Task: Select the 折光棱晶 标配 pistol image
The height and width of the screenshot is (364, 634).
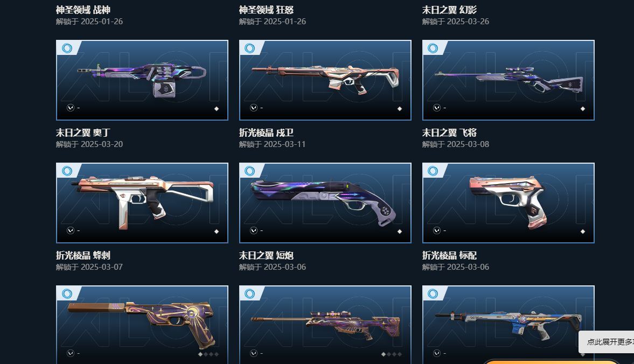Action: tap(508, 203)
